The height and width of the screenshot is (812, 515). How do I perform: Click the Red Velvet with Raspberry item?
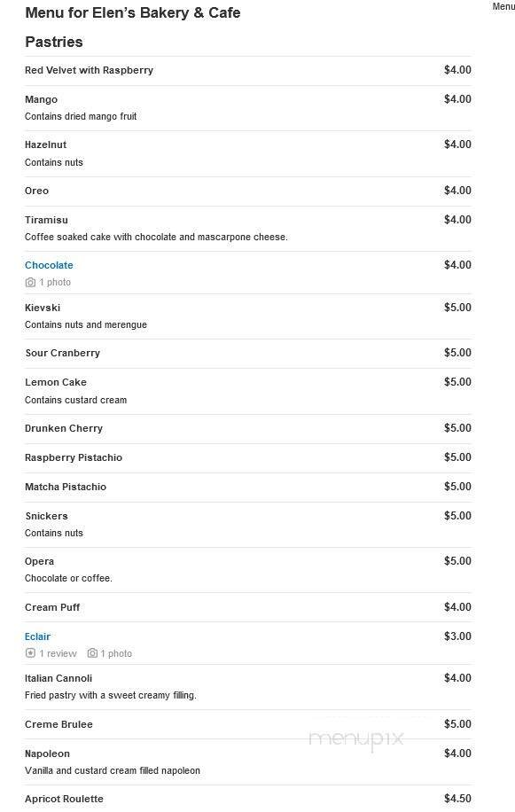point(88,69)
